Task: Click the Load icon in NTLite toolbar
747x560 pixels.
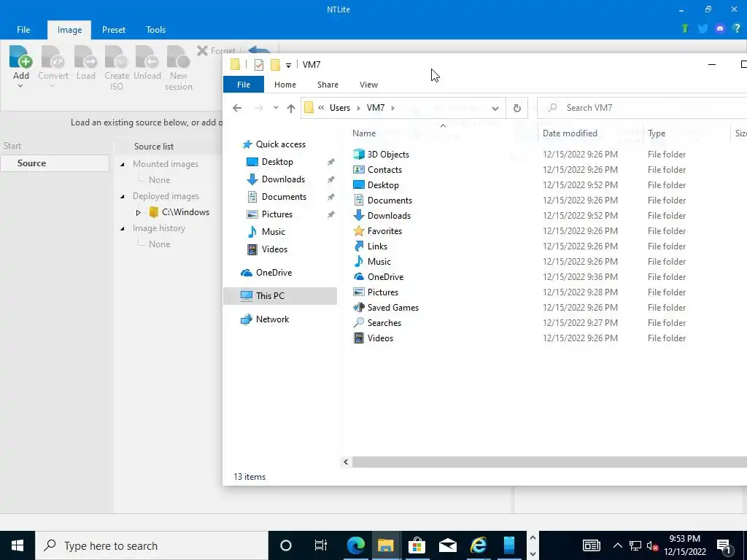Action: coord(86,57)
